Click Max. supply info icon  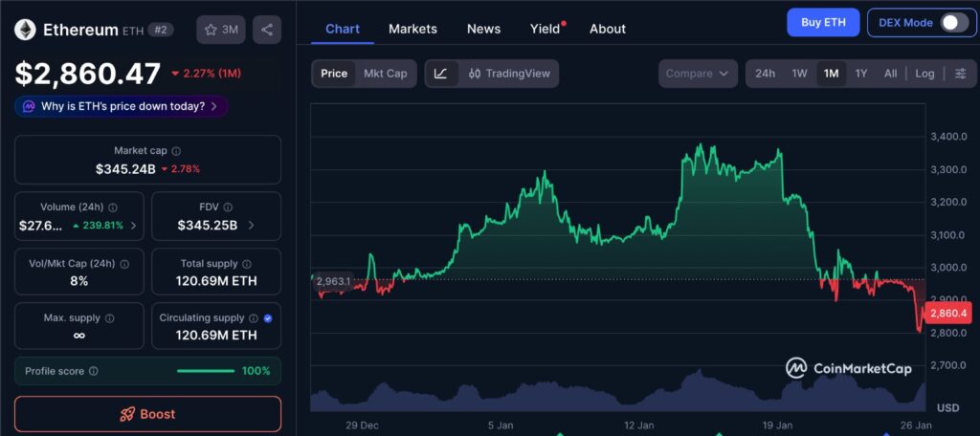point(110,318)
